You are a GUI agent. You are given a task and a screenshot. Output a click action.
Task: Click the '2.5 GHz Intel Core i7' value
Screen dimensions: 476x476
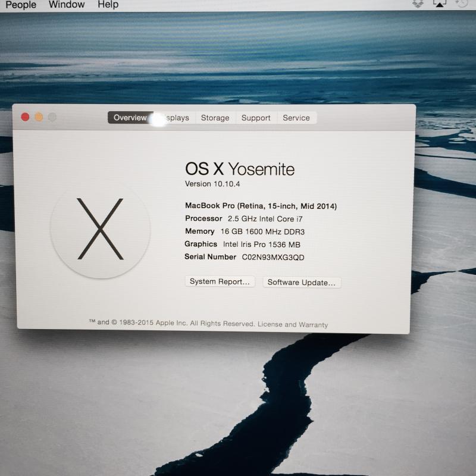pyautogui.click(x=265, y=219)
